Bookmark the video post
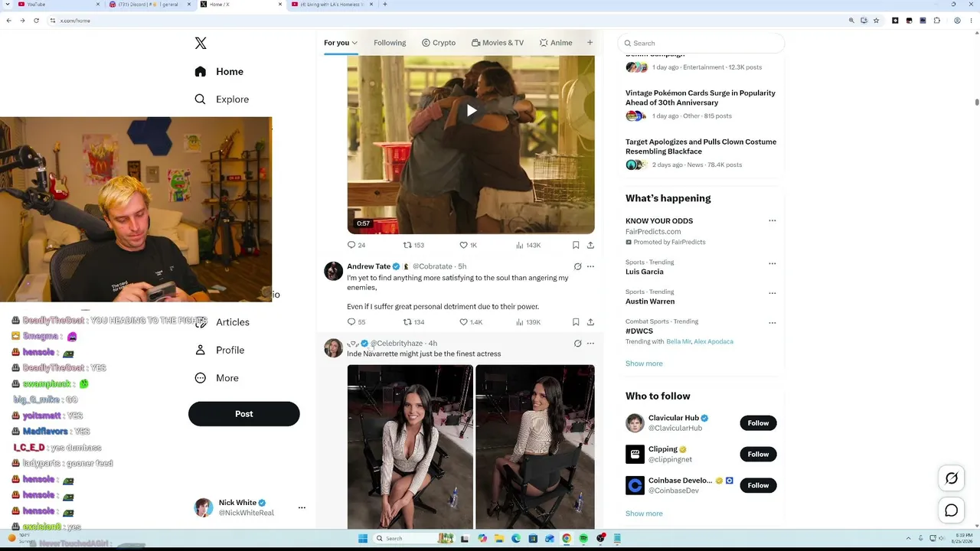The width and height of the screenshot is (980, 551). tap(576, 245)
